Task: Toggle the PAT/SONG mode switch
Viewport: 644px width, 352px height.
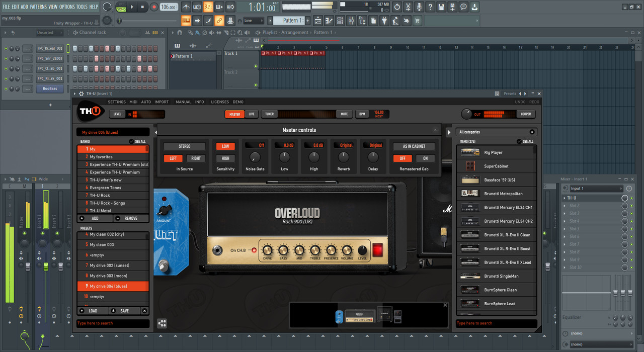Action: point(121,7)
